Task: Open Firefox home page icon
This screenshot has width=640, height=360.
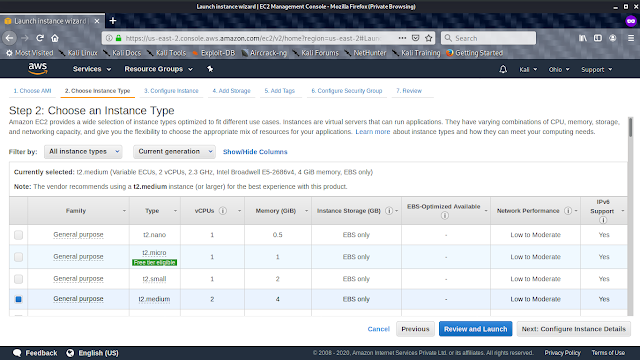Action: click(x=55, y=38)
